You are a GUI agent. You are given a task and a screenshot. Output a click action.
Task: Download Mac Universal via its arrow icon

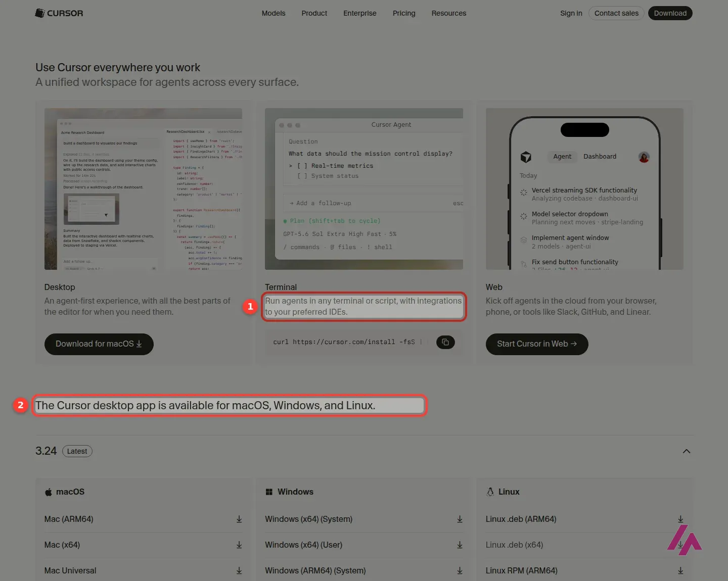click(239, 571)
